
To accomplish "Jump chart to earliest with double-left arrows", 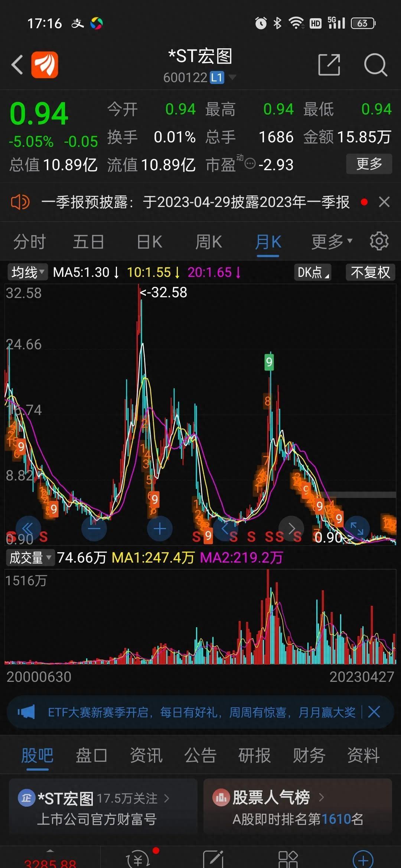I will [x=28, y=528].
